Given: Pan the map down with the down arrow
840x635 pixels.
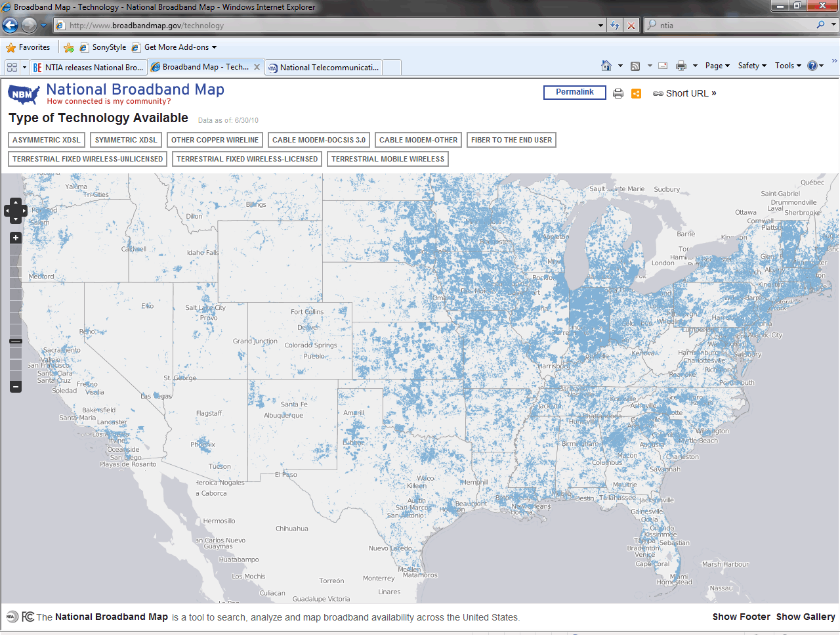Looking at the screenshot, I should click(16, 219).
